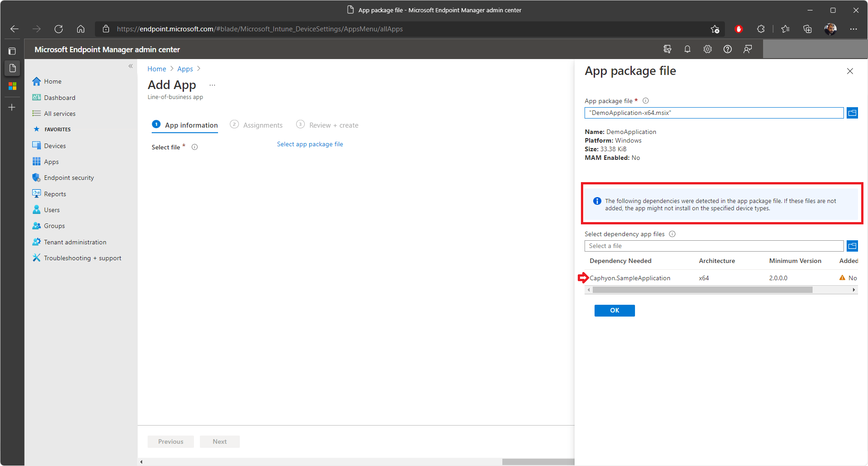Select the Caphyon.SampleApplication dependency row
868x466 pixels.
click(x=721, y=278)
